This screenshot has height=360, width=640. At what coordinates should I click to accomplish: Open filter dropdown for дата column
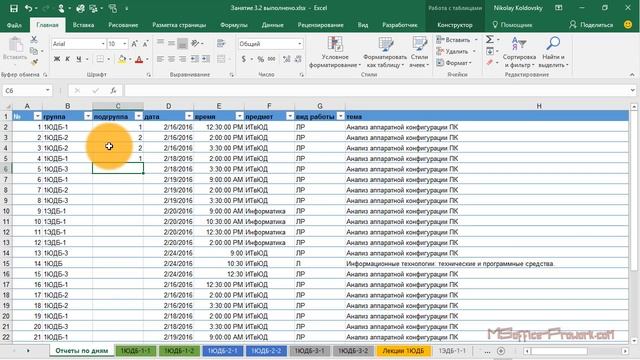pyautogui.click(x=189, y=116)
